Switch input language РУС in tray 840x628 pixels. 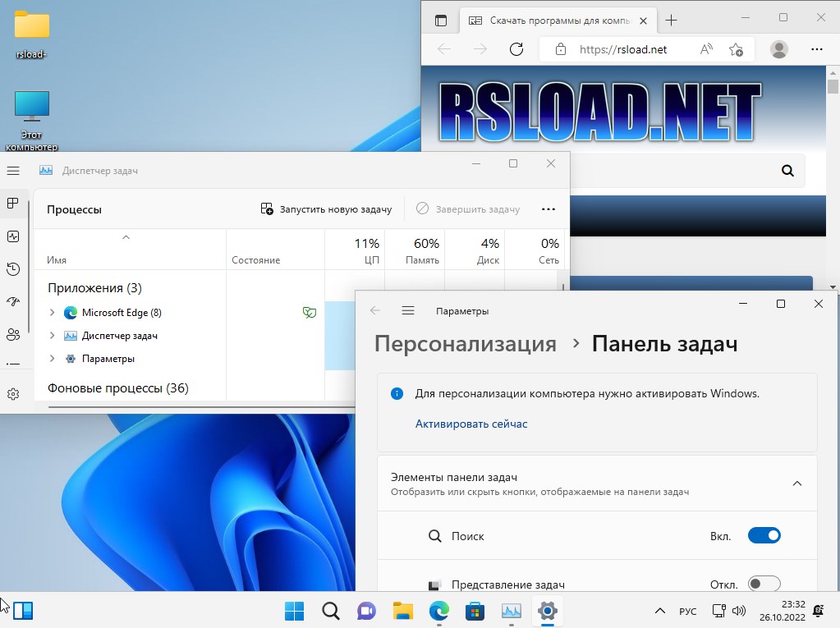tap(687, 611)
